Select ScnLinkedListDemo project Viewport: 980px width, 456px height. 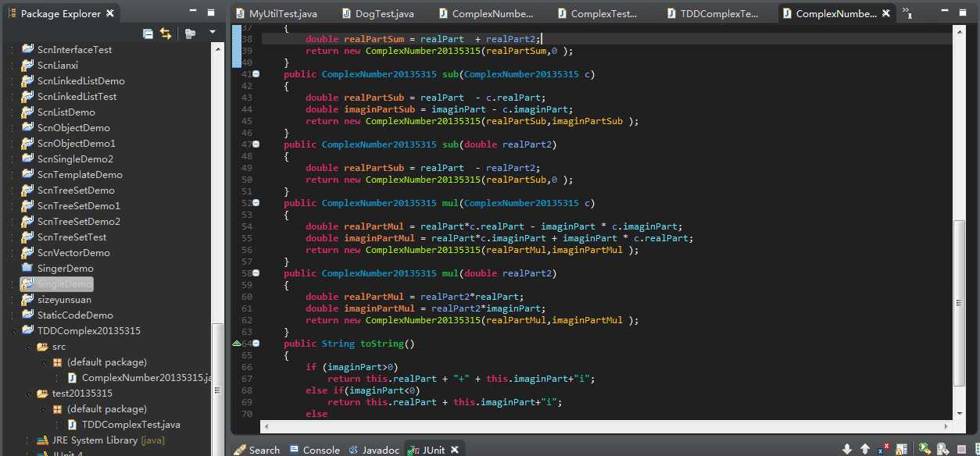(x=80, y=80)
